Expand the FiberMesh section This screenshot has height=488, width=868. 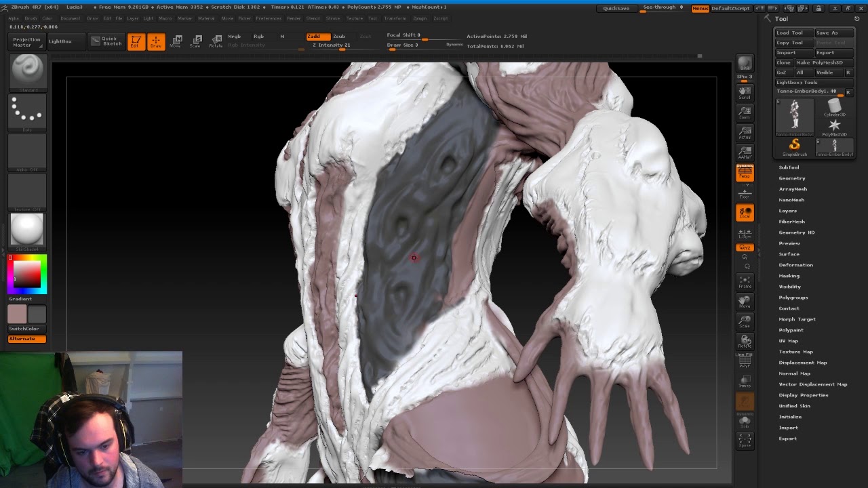pyautogui.click(x=792, y=222)
